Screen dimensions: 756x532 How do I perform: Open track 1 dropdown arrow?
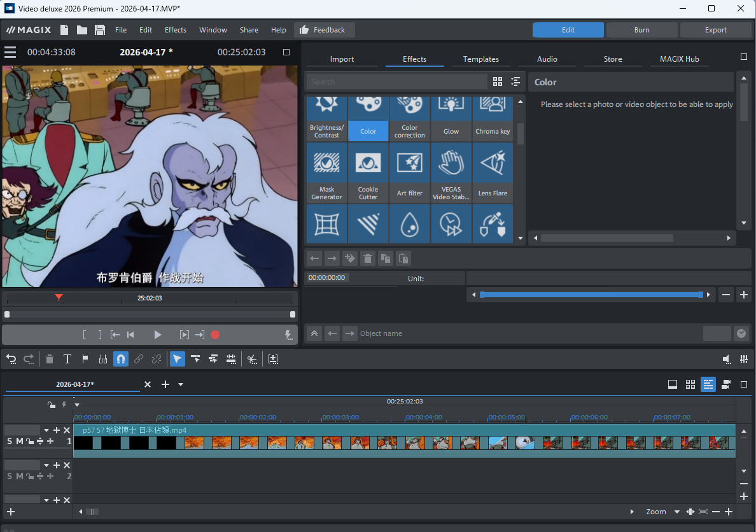46,430
